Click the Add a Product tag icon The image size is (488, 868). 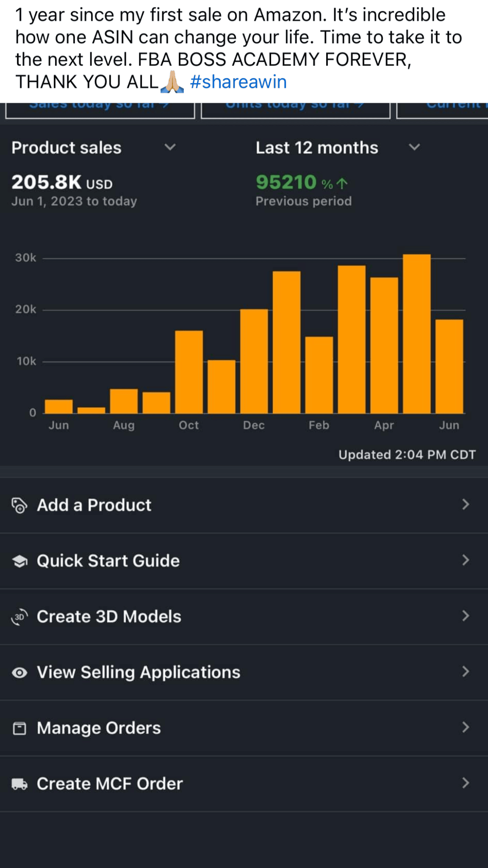tap(19, 505)
